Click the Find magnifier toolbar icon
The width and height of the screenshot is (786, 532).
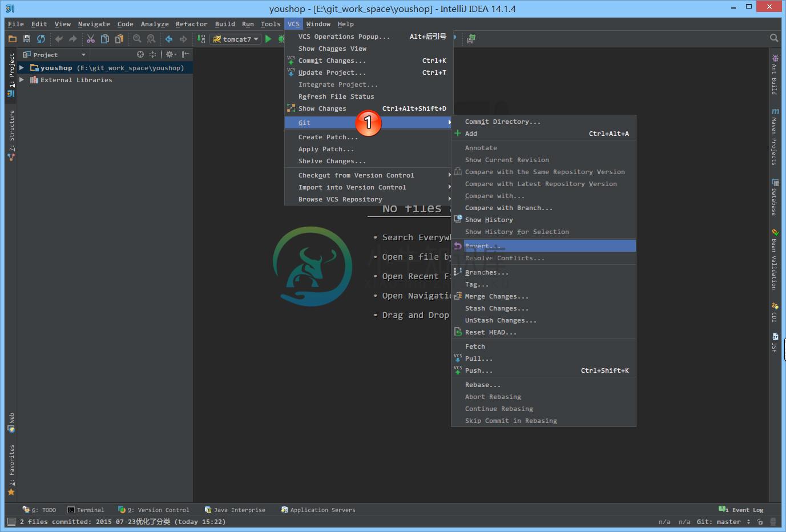click(x=137, y=39)
